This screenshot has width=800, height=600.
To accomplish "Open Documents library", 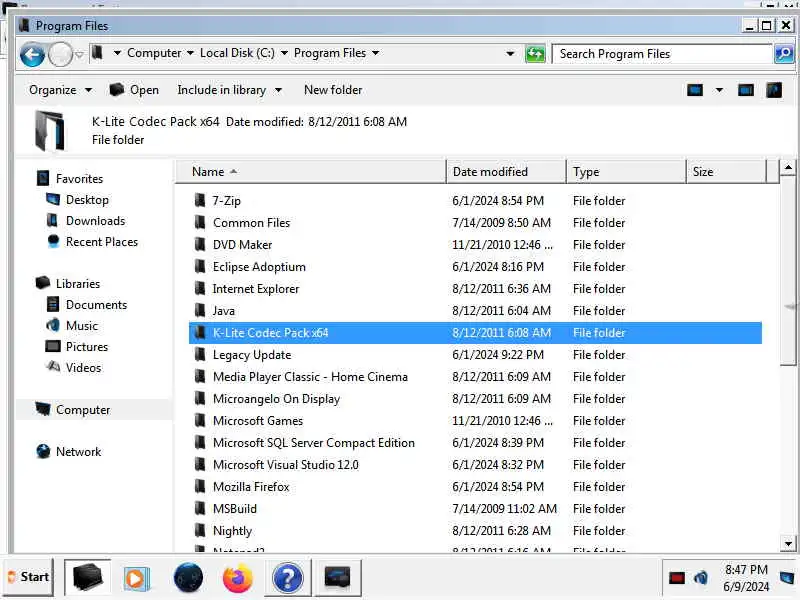I will [86, 305].
